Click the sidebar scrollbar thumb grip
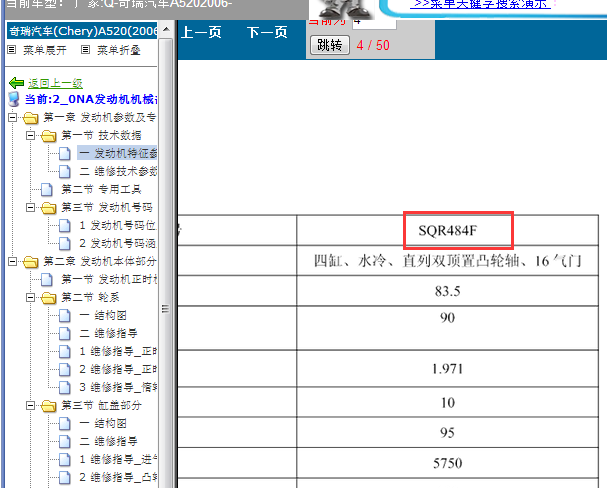Image resolution: width=607 pixels, height=488 pixels. point(165,309)
